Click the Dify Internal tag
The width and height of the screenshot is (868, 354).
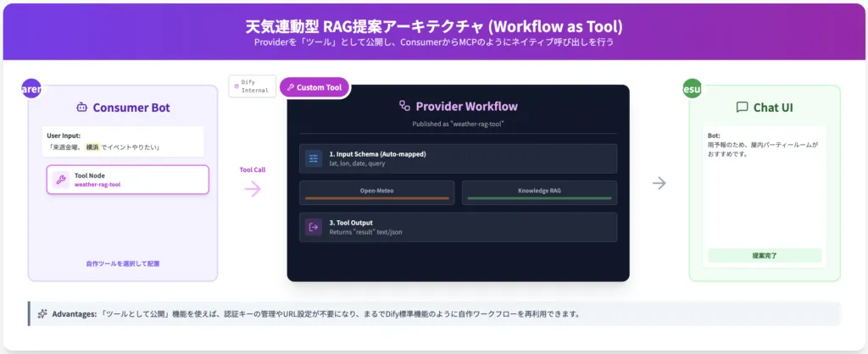253,86
